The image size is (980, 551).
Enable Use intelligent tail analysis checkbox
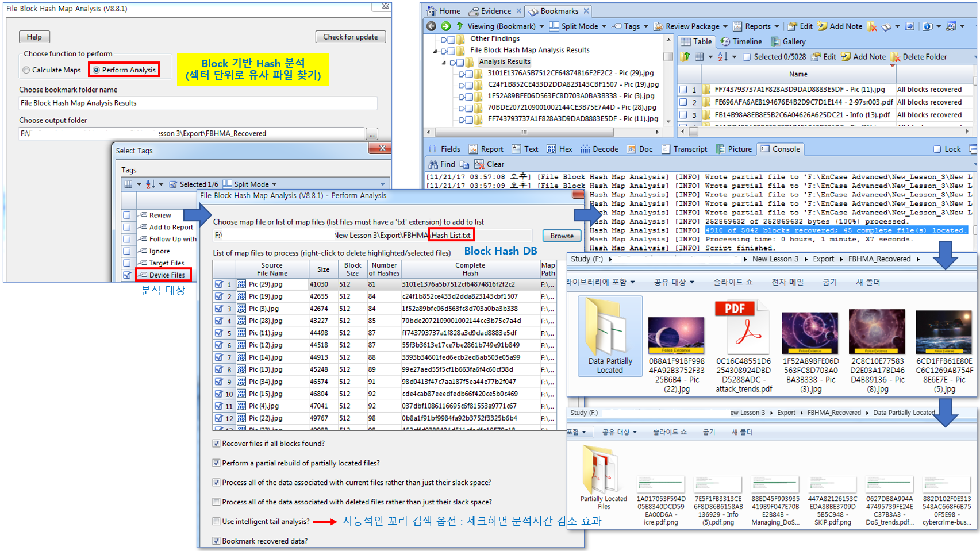coord(216,522)
